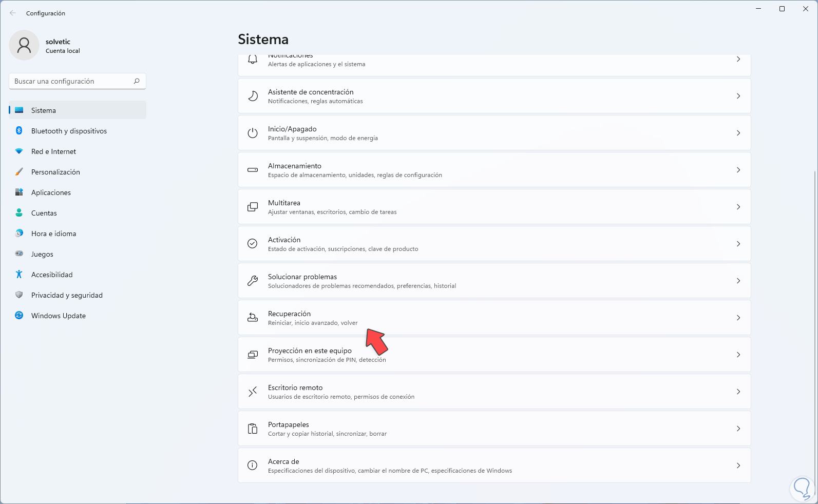Click the Almacenamiento drive icon
818x504 pixels.
(x=253, y=170)
